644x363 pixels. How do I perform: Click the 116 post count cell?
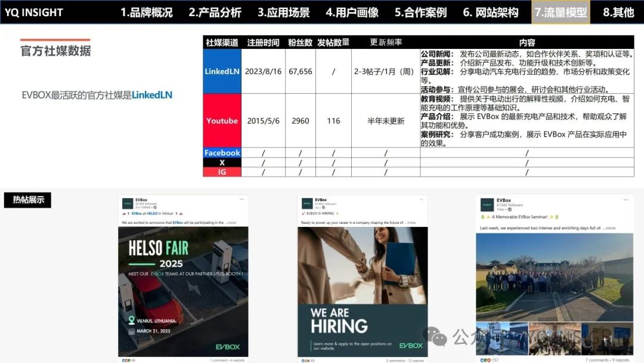coord(333,121)
